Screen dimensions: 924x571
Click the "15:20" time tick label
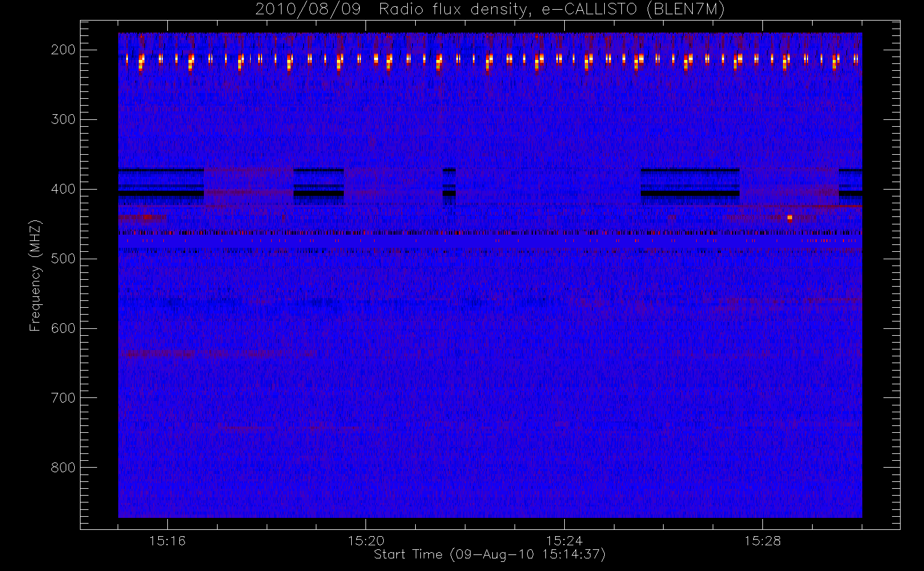[366, 541]
